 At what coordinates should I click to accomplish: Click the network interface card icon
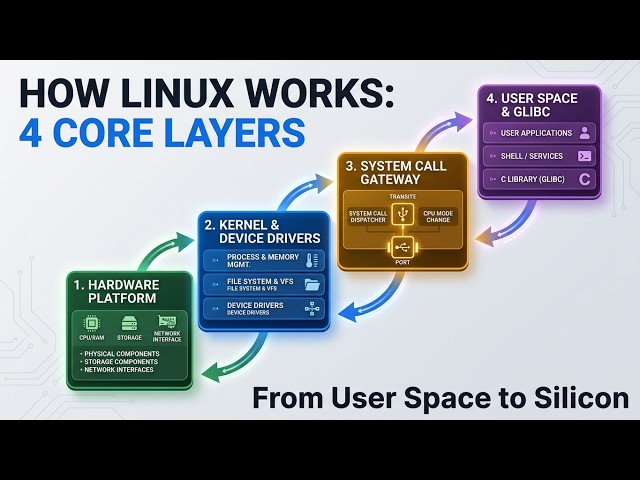167,322
